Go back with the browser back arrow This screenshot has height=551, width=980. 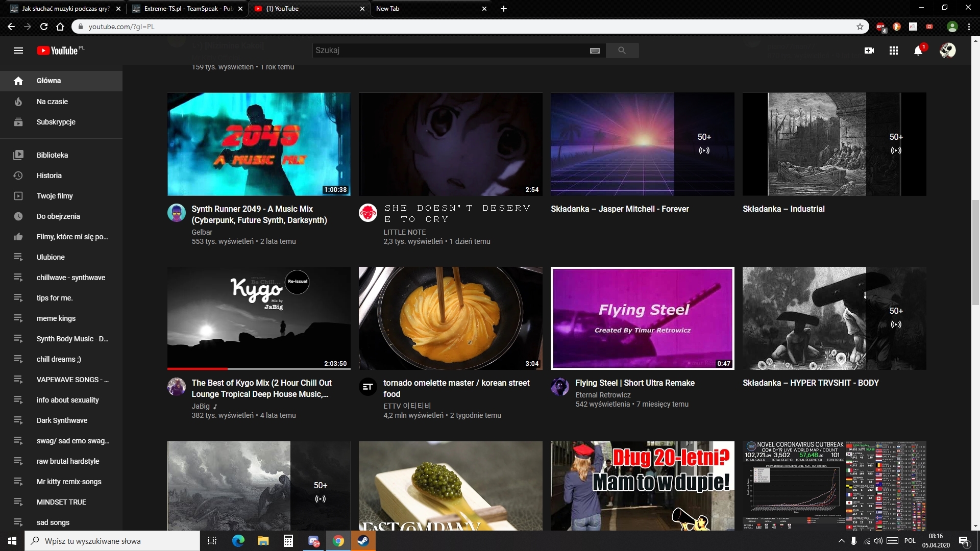[x=11, y=27]
